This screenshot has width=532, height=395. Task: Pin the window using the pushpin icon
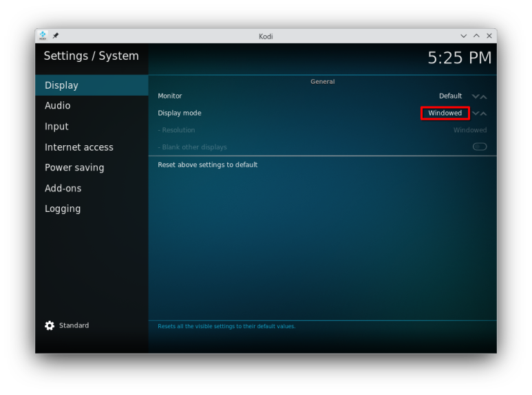[x=56, y=36]
